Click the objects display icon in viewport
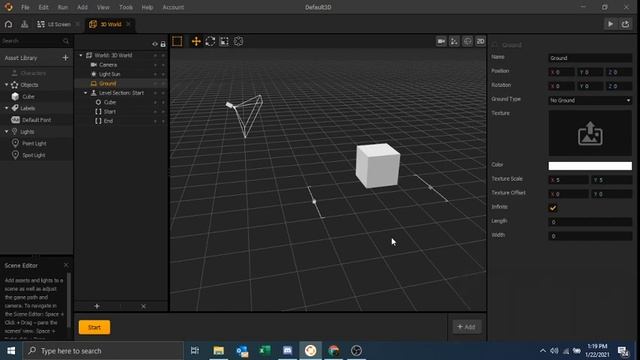The width and height of the screenshot is (640, 360). [454, 41]
